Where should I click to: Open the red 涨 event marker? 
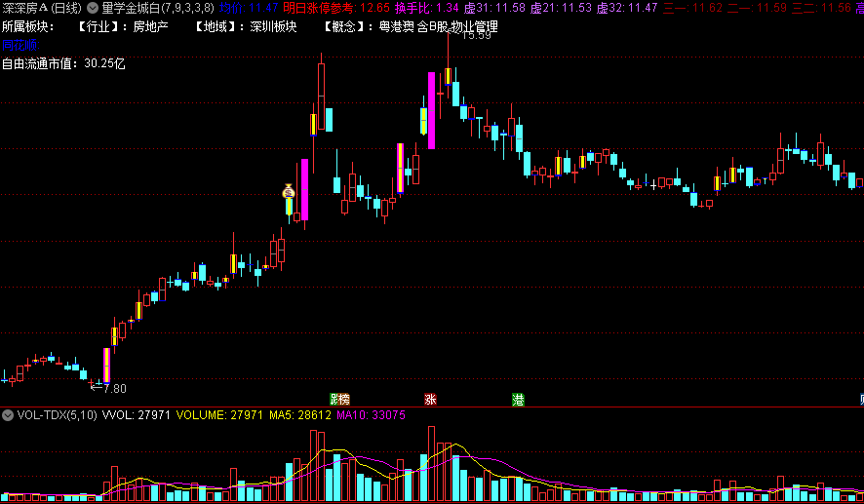[x=430, y=400]
